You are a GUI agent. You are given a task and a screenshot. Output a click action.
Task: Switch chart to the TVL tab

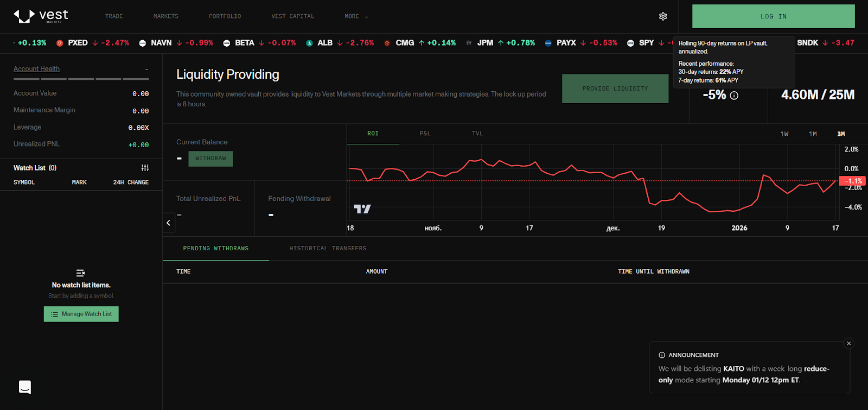(x=477, y=134)
